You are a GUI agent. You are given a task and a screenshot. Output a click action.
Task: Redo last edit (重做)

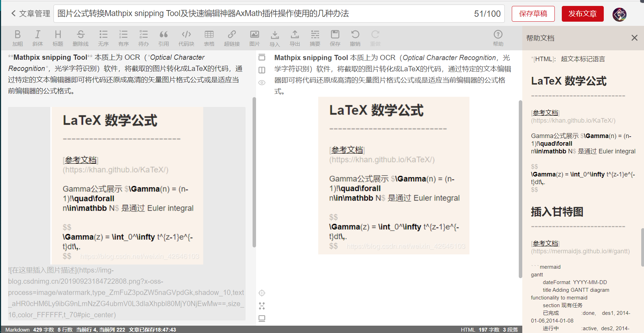coord(375,38)
